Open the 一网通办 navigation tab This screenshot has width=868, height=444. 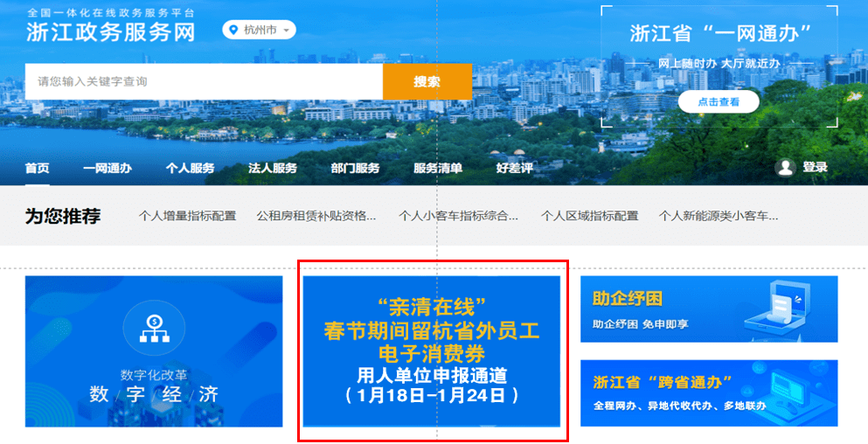tap(108, 169)
